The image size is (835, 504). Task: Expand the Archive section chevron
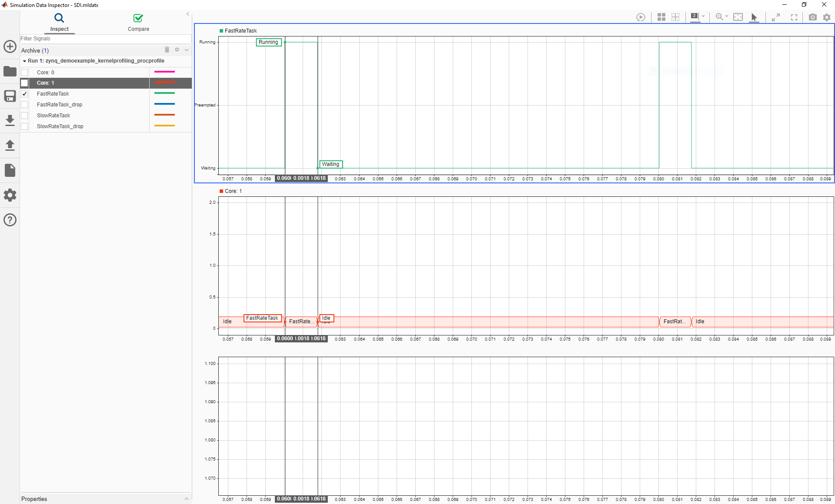coord(187,50)
